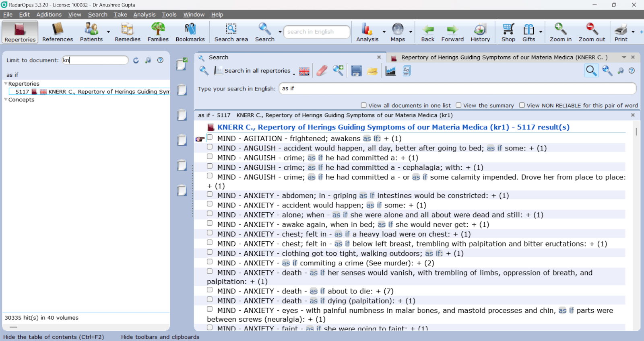Refresh the Limit to document filter

click(x=136, y=60)
